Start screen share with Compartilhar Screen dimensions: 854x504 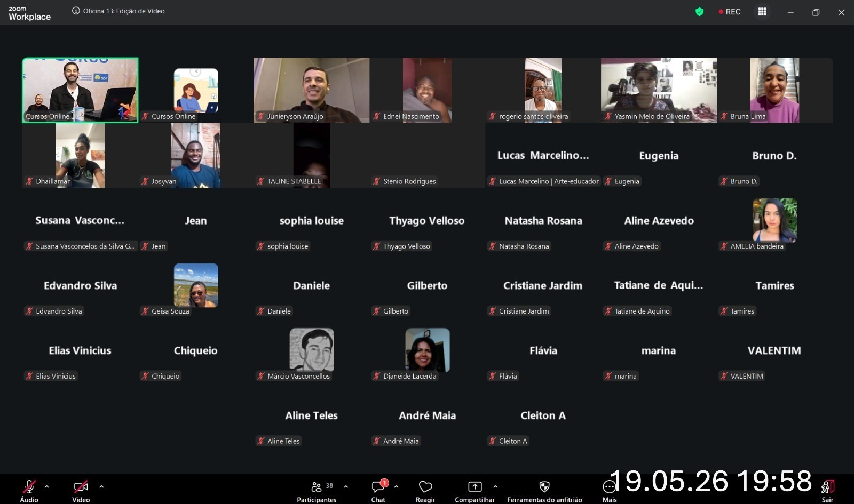[x=475, y=486]
